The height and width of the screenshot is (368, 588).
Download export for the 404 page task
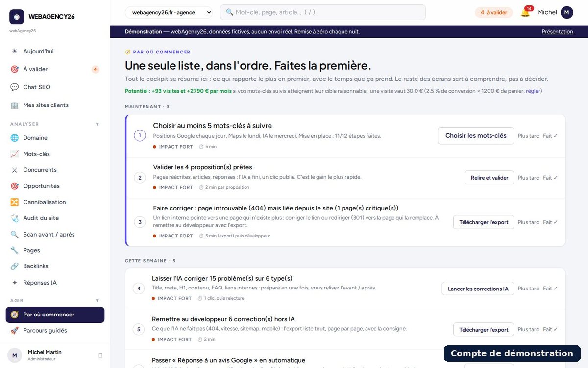click(484, 222)
